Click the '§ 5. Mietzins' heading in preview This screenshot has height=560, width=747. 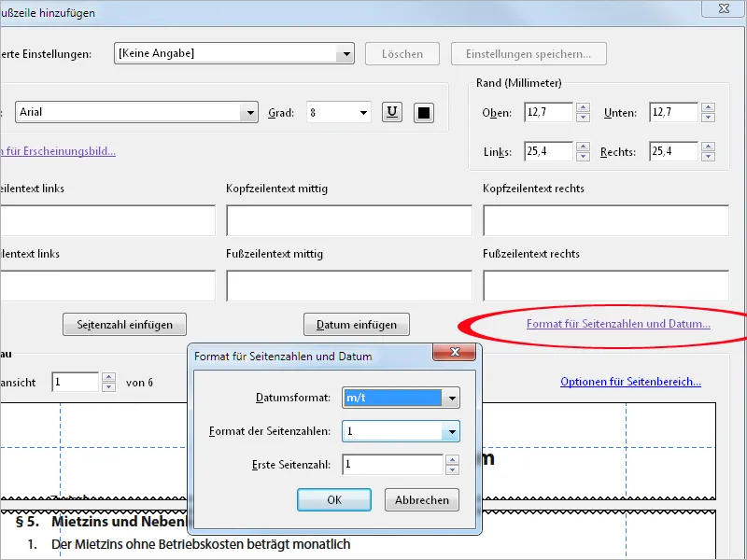(x=101, y=522)
